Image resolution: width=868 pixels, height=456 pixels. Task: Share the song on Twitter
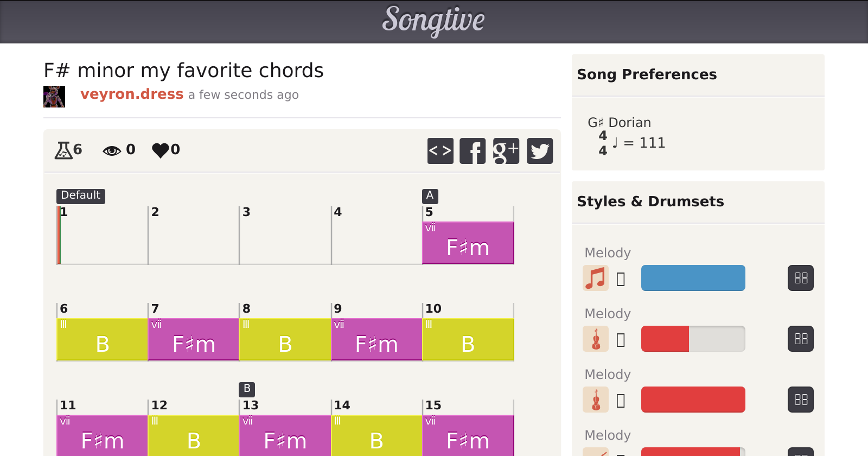pyautogui.click(x=540, y=151)
